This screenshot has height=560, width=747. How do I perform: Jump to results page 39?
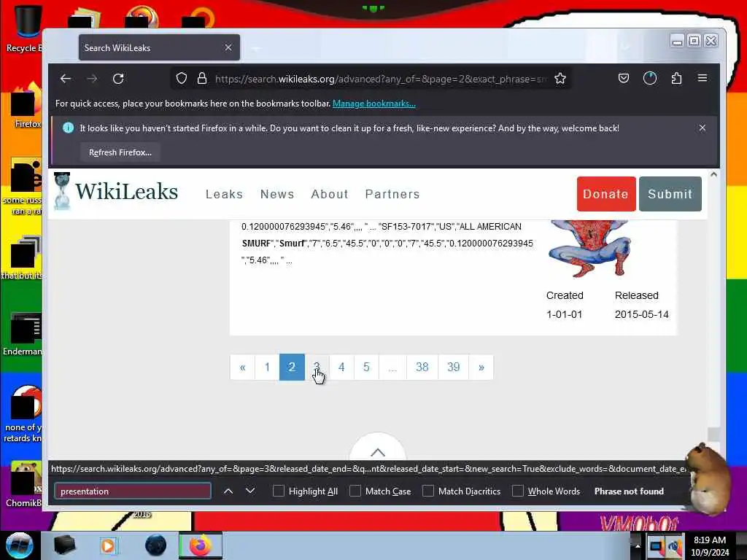click(454, 367)
